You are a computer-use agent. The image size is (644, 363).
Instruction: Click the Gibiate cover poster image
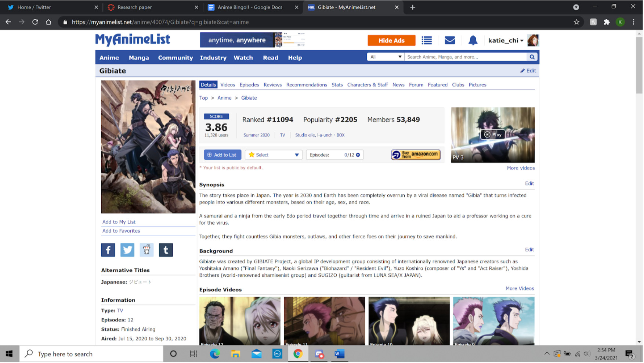click(x=148, y=147)
